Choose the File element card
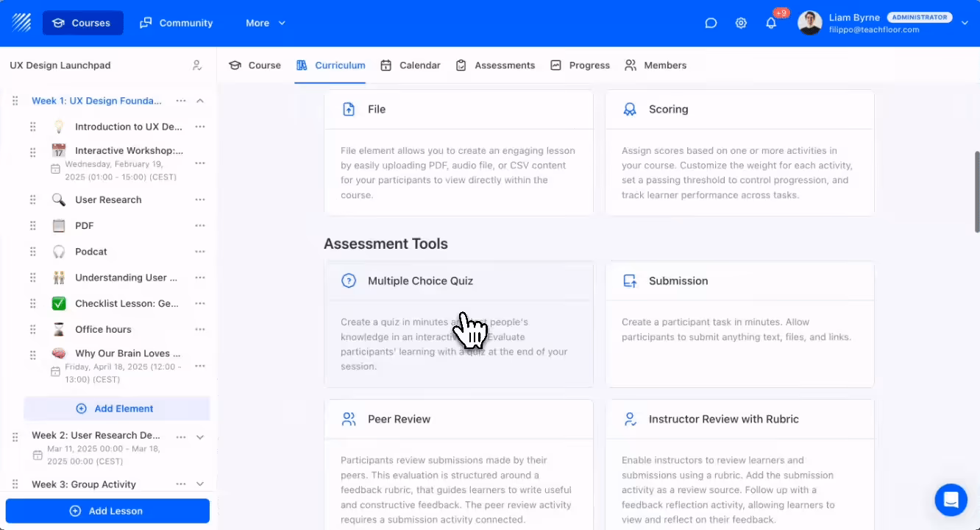The image size is (980, 530). pyautogui.click(x=458, y=152)
